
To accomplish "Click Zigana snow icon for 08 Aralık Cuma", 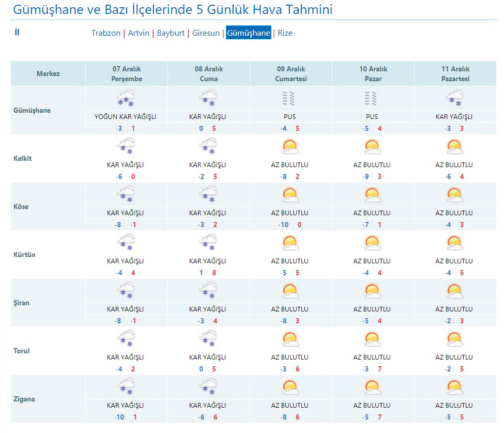I will (x=208, y=387).
